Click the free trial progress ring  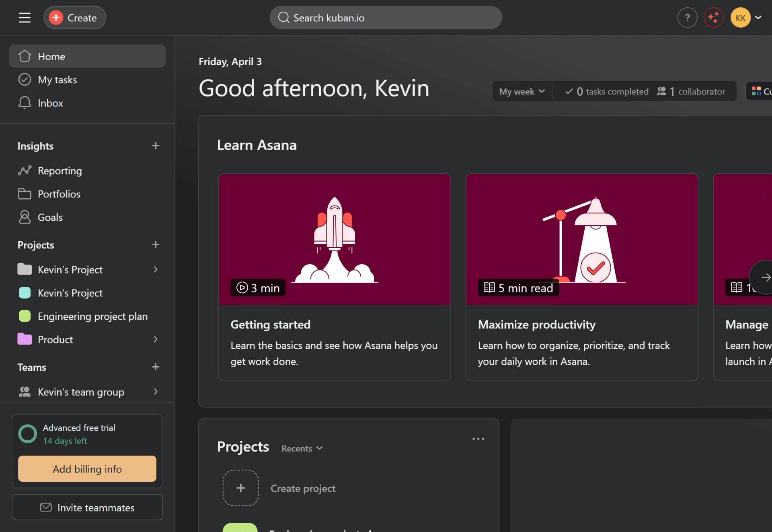tap(28, 434)
